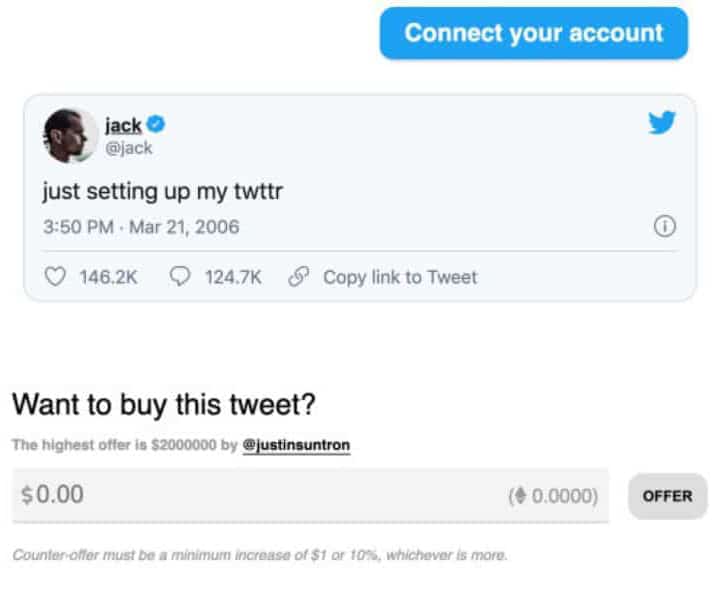This screenshot has width=726, height=597.
Task: Like the tweet with the heart icon
Action: (x=56, y=277)
